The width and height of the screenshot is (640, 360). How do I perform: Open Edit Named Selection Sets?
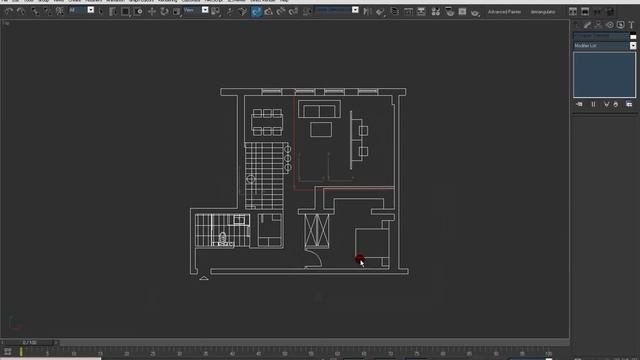coord(307,12)
